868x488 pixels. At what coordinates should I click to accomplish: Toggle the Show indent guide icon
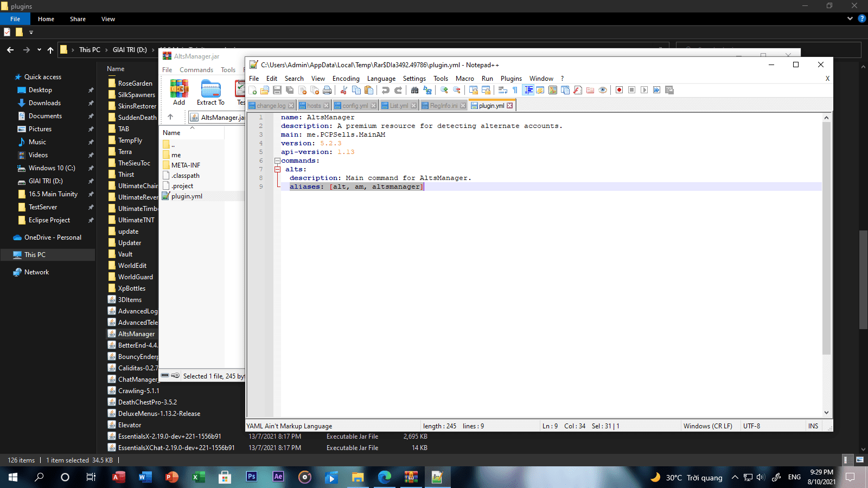click(528, 90)
